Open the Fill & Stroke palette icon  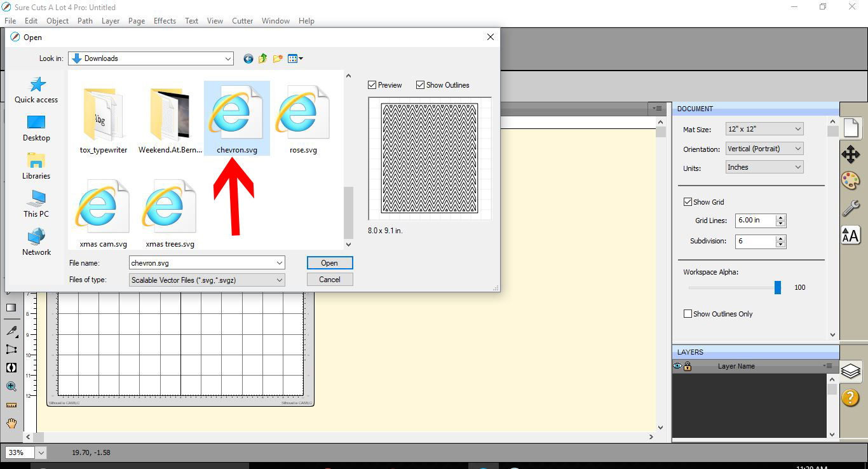pyautogui.click(x=850, y=181)
